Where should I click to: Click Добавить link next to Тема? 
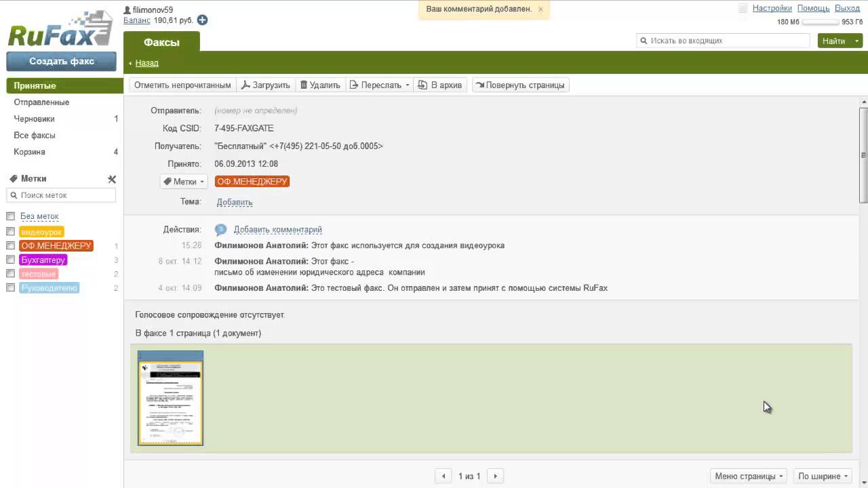coord(235,202)
